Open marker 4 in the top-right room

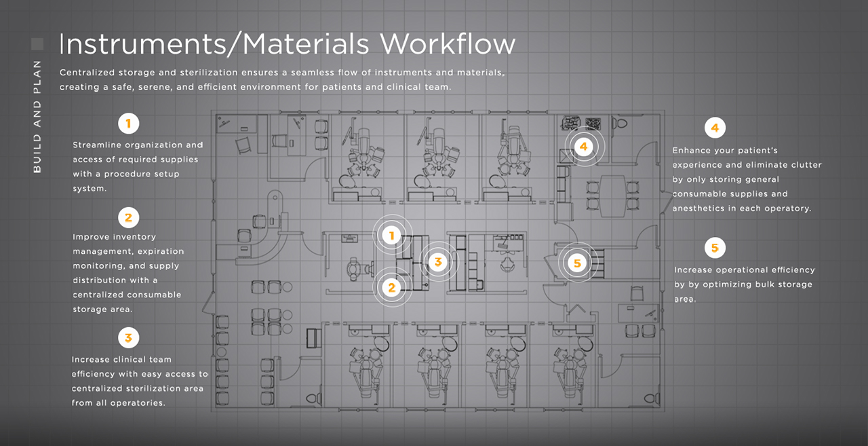click(584, 146)
